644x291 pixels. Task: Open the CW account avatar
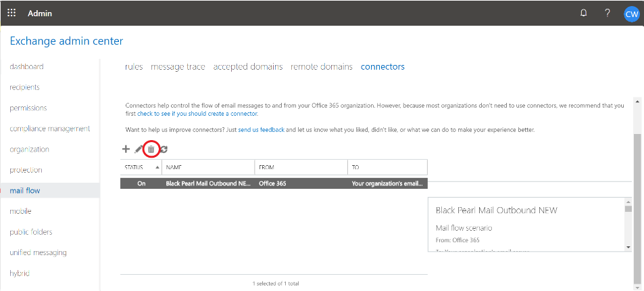pyautogui.click(x=631, y=14)
